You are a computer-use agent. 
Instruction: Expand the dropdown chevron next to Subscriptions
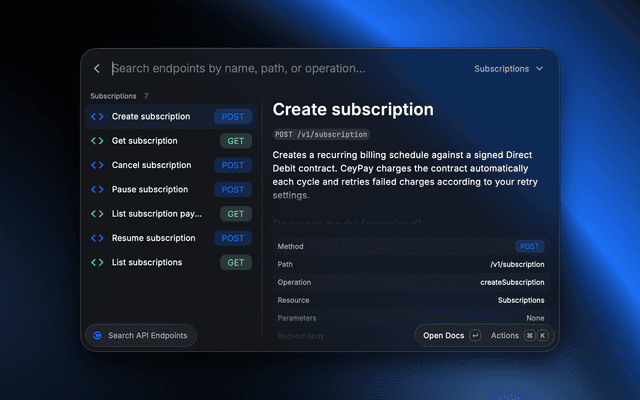(540, 69)
